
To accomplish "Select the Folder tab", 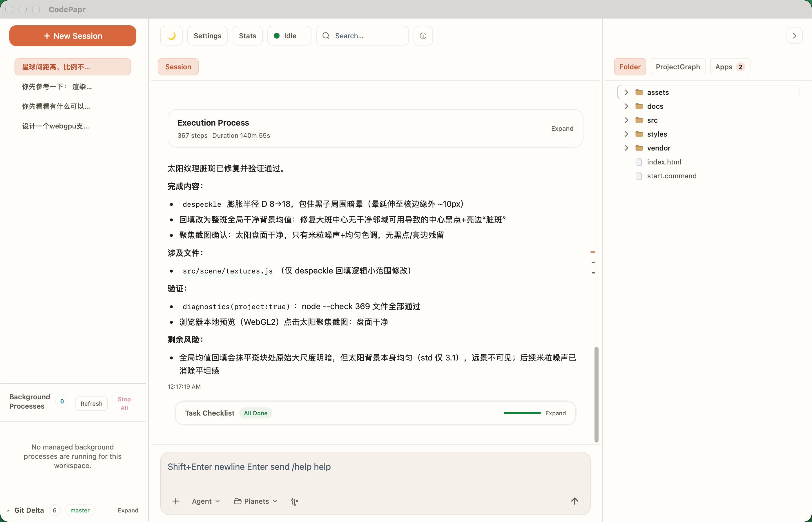I will 630,67.
